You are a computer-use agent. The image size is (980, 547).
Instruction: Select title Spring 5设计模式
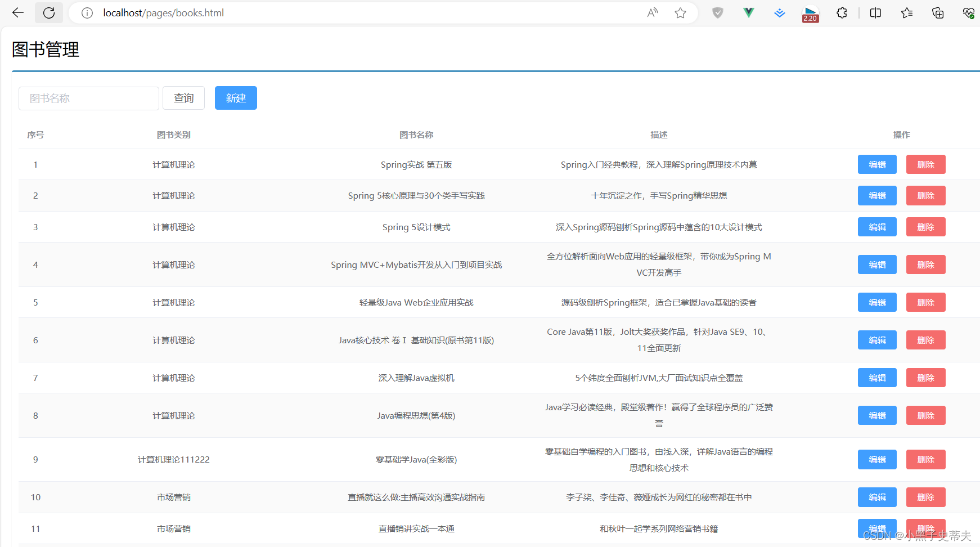tap(416, 227)
